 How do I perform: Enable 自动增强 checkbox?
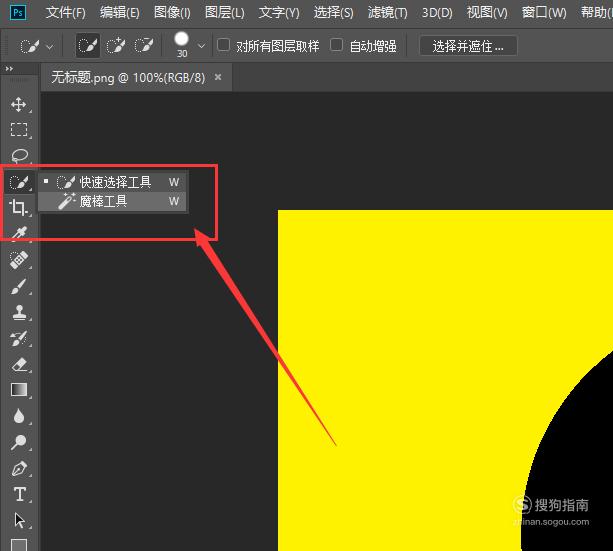click(336, 45)
